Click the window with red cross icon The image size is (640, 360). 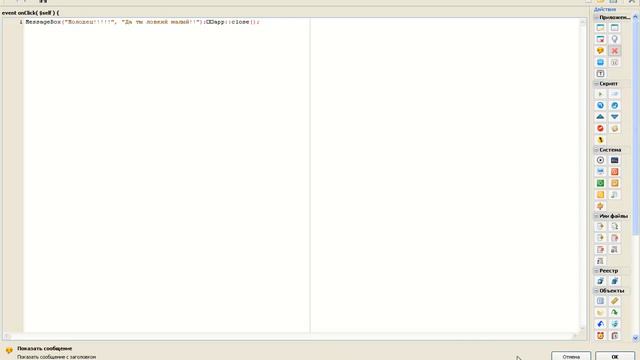point(600,39)
